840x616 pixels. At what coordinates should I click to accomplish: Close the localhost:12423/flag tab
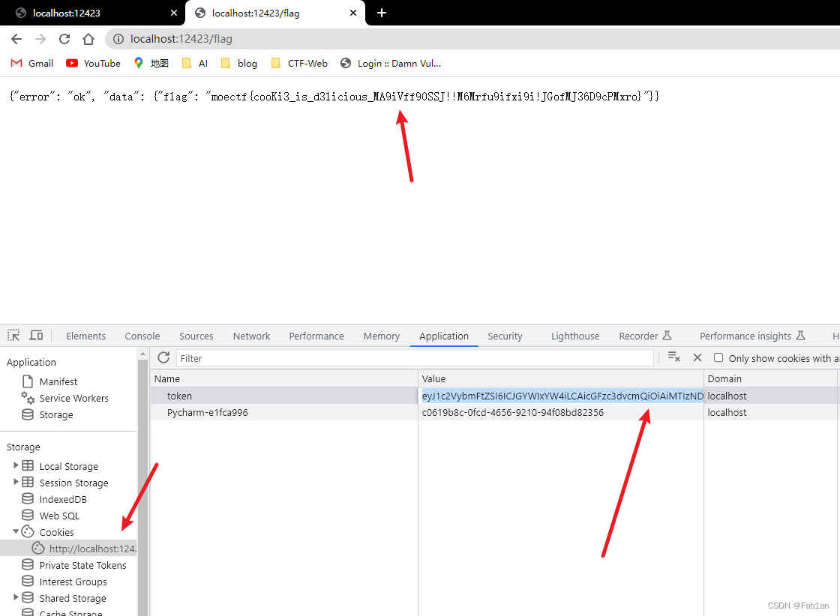tap(353, 13)
